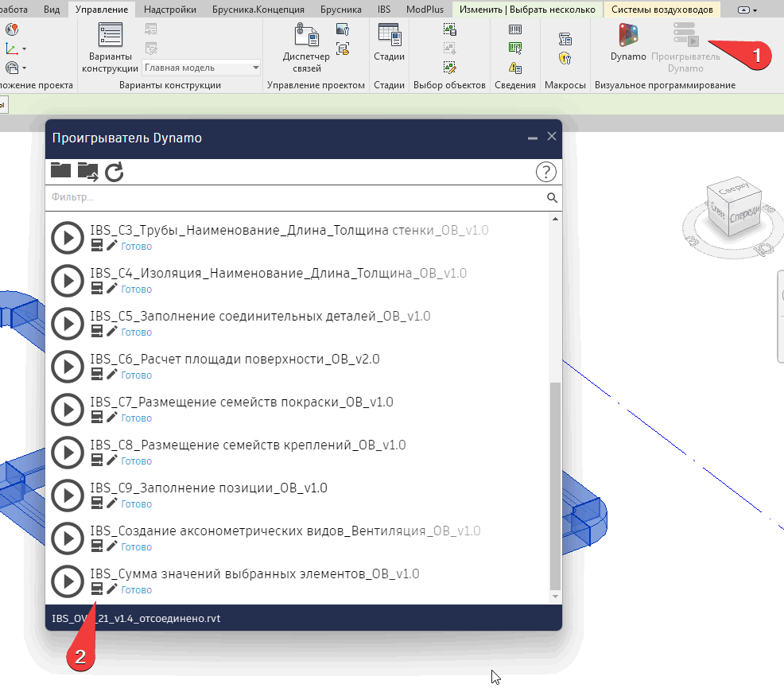Click the Спереди face on the ViewCube

[x=744, y=216]
